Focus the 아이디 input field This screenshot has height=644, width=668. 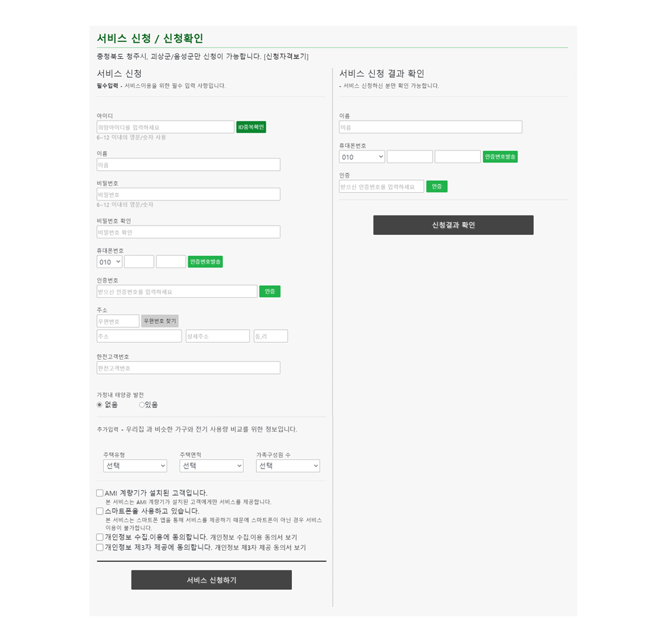165,127
